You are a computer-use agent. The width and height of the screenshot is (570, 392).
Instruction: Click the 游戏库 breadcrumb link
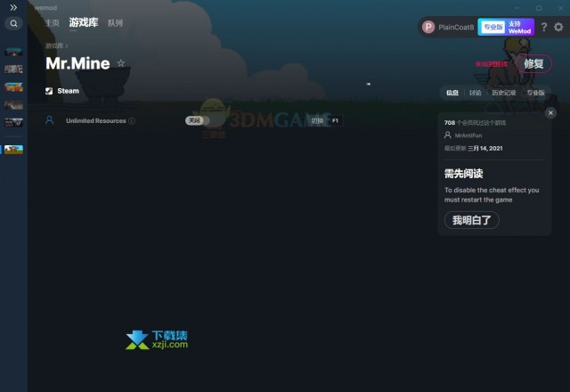tap(54, 45)
